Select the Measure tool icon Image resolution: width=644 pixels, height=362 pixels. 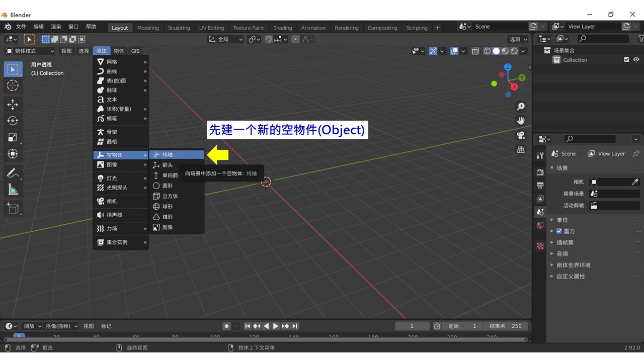[x=13, y=190]
